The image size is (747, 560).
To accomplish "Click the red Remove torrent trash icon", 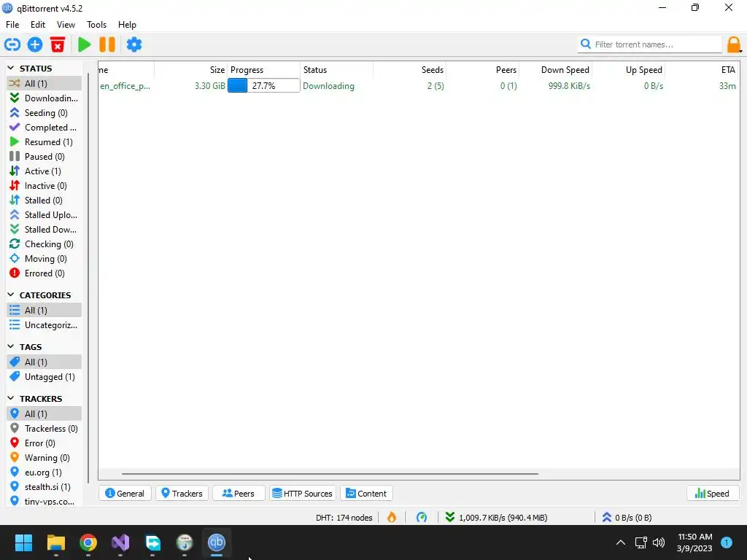I will coord(58,44).
